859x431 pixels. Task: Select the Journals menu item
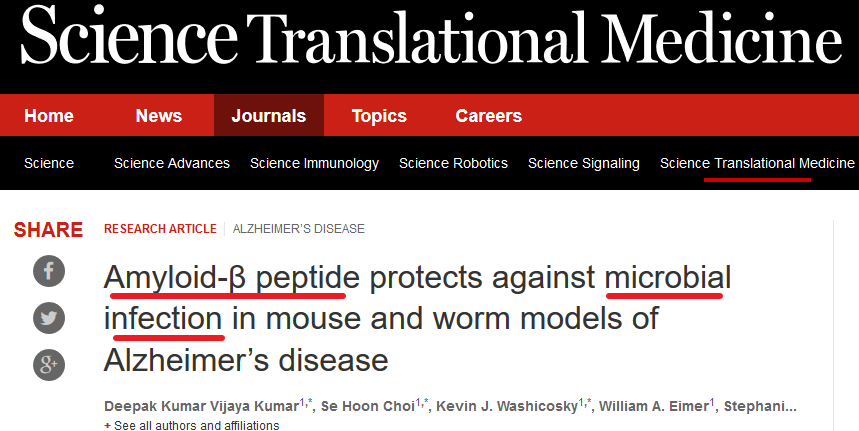(x=268, y=116)
